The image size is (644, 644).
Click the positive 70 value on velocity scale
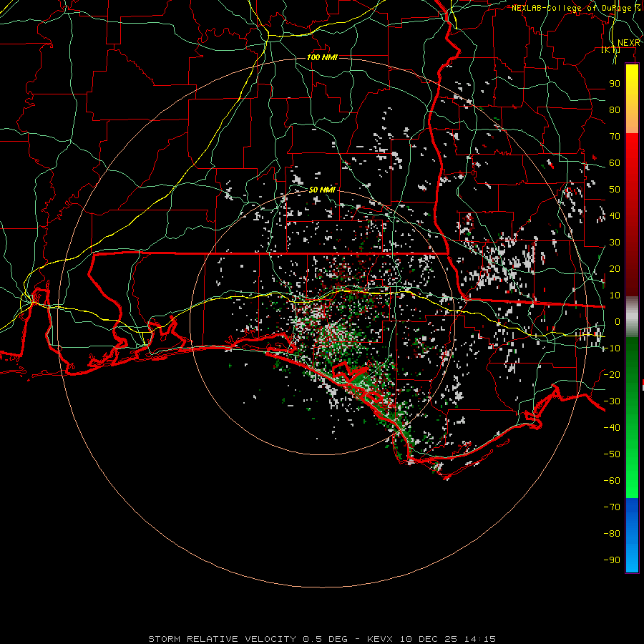coord(615,137)
